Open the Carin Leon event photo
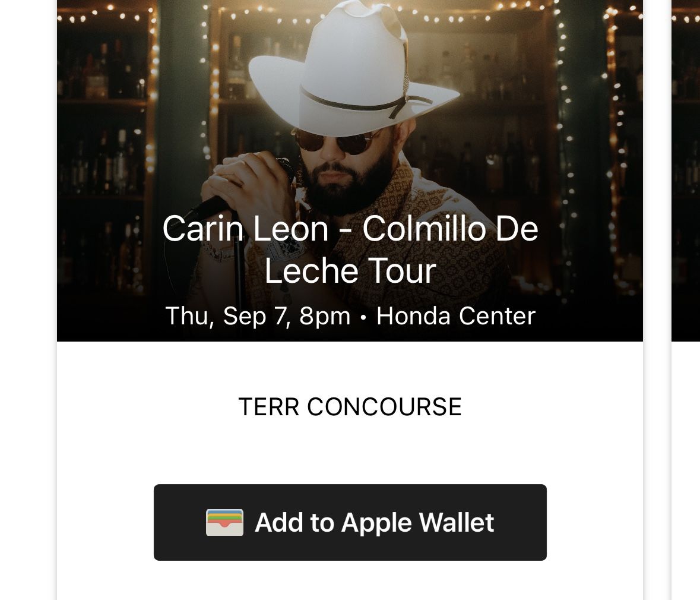Viewport: 700px width, 600px height. click(x=350, y=170)
